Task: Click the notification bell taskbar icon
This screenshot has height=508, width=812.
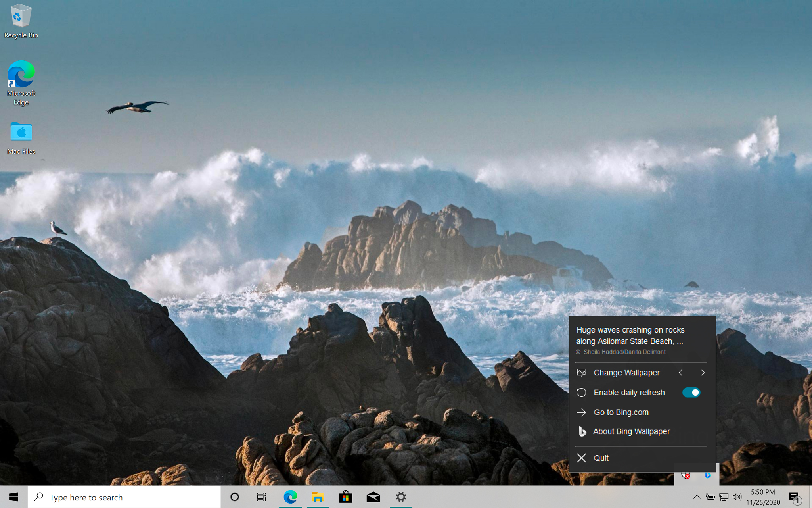Action: coord(796,497)
